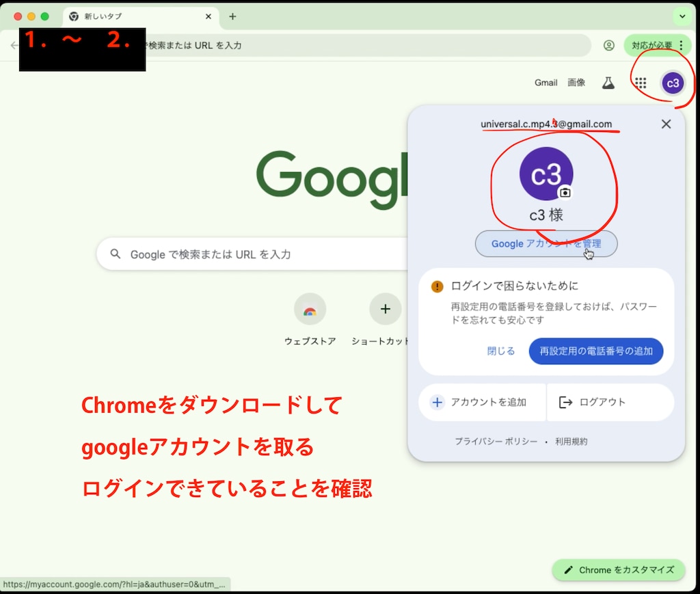Click the camera icon on the profile picture
This screenshot has height=594, width=700.
click(x=566, y=193)
